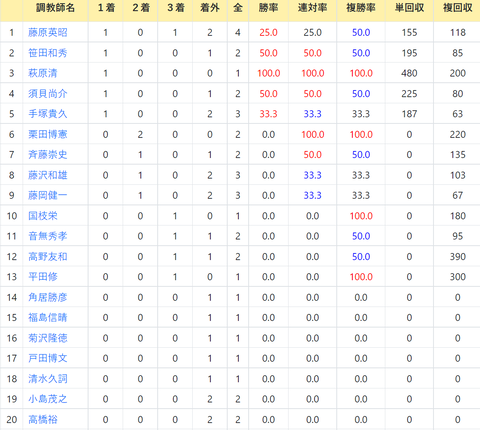Image resolution: width=480 pixels, height=430 pixels.
Task: Select 2着 count 2 for 栗田博憲
Action: click(140, 134)
